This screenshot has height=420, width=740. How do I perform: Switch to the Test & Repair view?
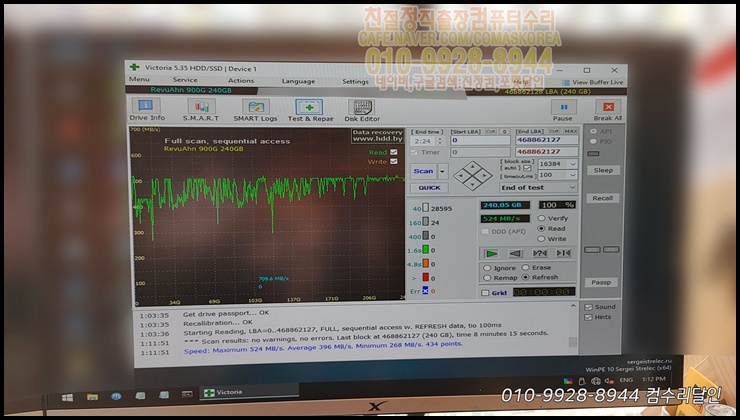coord(310,110)
